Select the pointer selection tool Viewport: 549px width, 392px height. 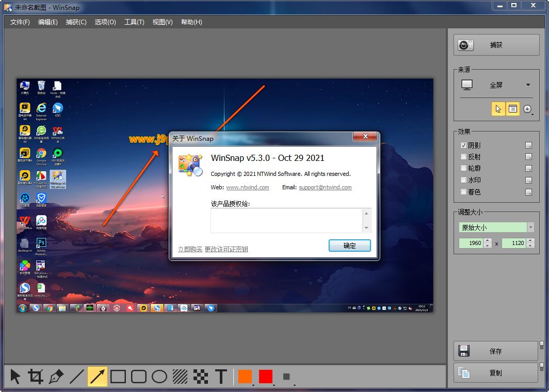pyautogui.click(x=15, y=377)
